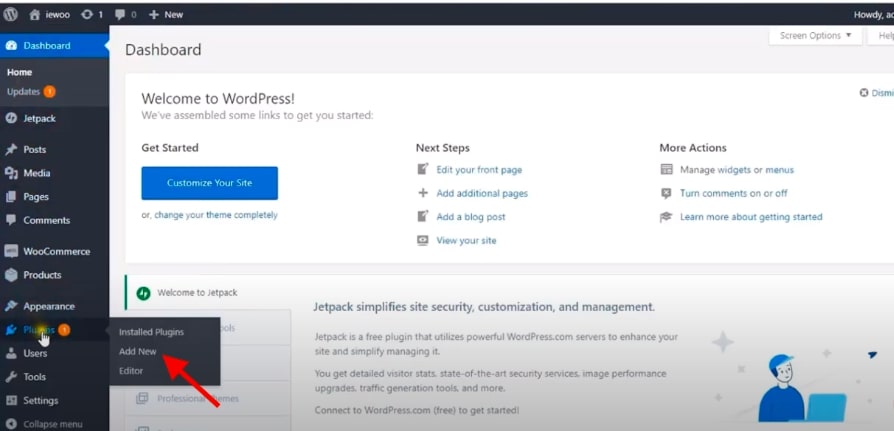The height and width of the screenshot is (431, 894).
Task: Click the Plugins update count badge
Action: (x=64, y=330)
